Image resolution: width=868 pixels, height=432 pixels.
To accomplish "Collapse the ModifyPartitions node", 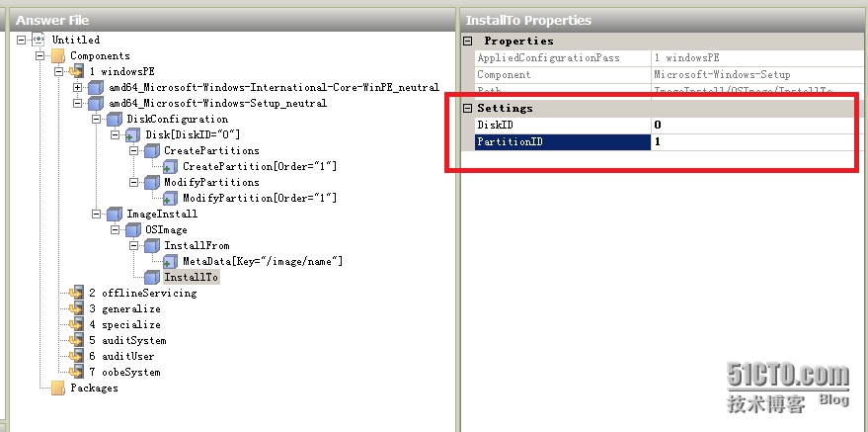I will click(133, 182).
